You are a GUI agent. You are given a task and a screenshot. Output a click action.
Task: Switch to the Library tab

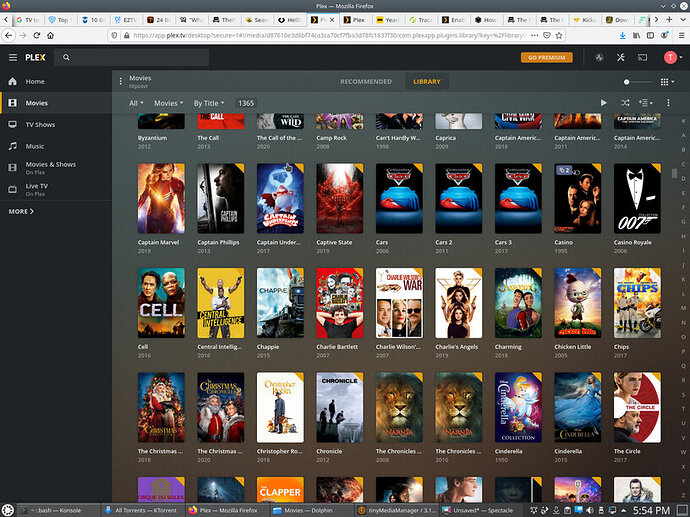(x=426, y=81)
